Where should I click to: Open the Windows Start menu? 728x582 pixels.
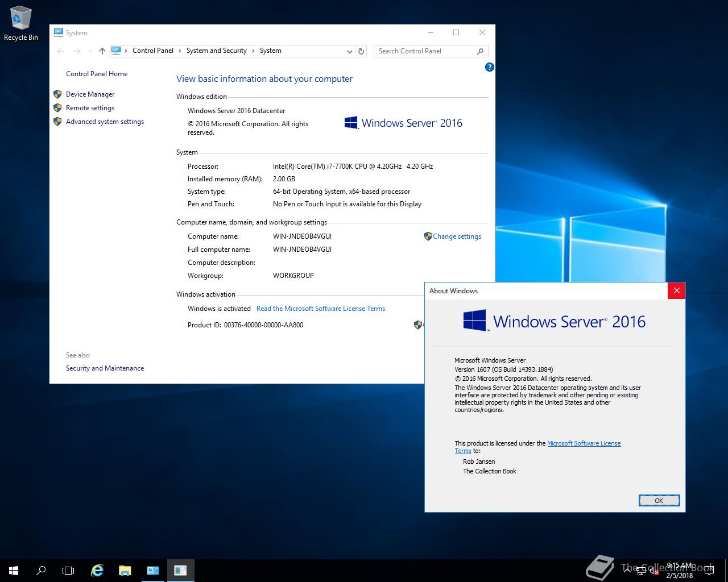pos(14,570)
